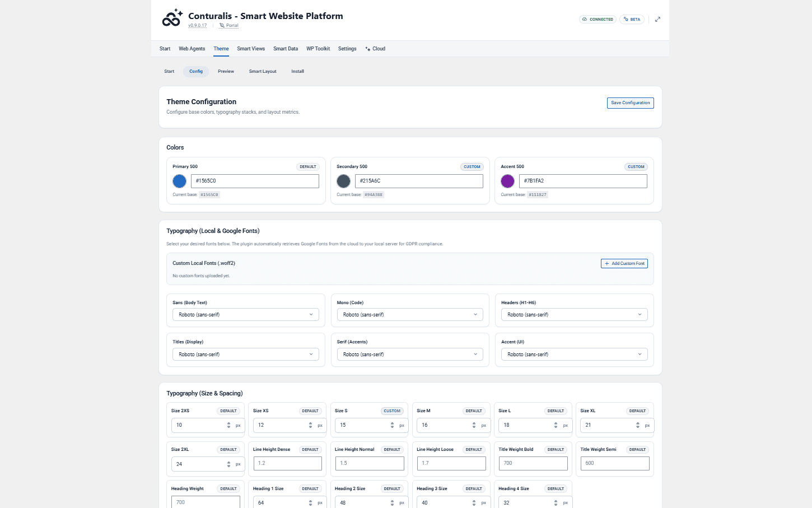Click the Size L stepper arrows
The height and width of the screenshot is (508, 812).
[x=556, y=425]
